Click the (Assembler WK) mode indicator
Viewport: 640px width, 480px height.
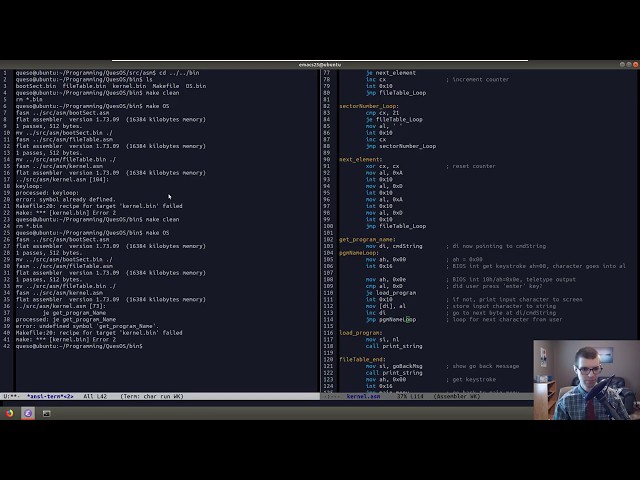pyautogui.click(x=457, y=396)
